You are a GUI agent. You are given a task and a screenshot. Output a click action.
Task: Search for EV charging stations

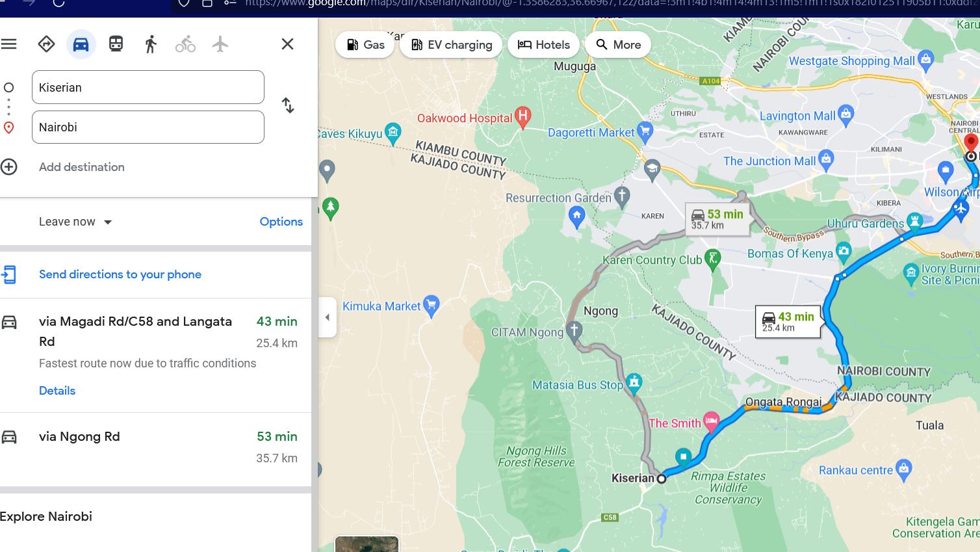(x=452, y=45)
